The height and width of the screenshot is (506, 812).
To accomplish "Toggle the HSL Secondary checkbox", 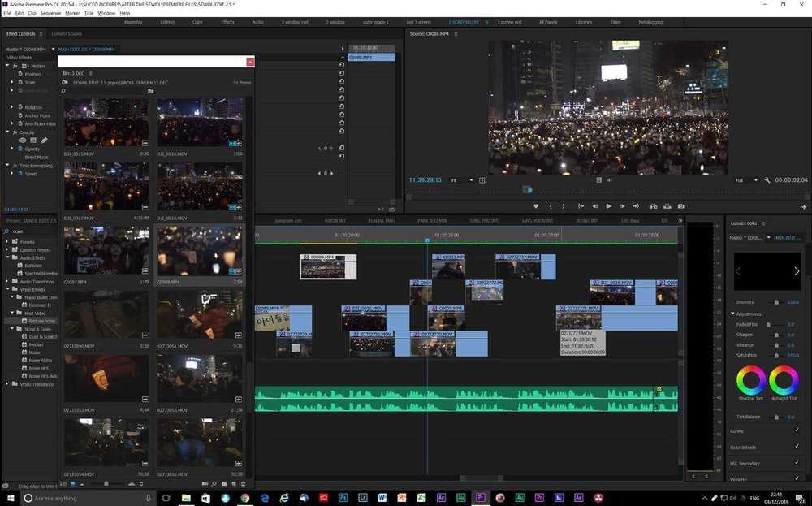I will click(797, 462).
